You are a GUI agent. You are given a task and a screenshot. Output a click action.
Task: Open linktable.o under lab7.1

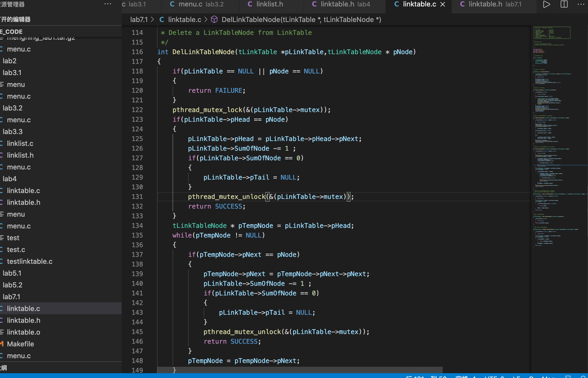tap(24, 332)
